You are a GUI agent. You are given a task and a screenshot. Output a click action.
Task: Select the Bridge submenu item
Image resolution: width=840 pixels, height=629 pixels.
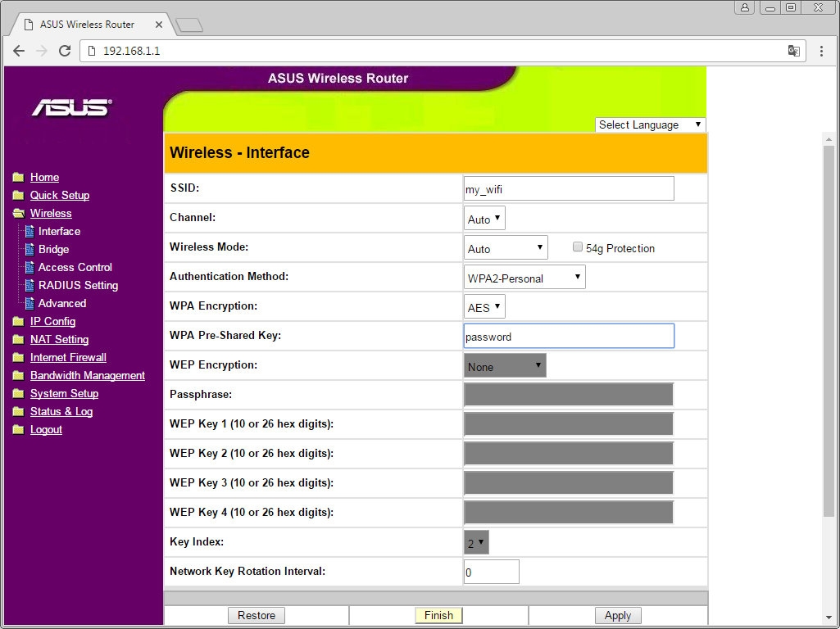[53, 250]
